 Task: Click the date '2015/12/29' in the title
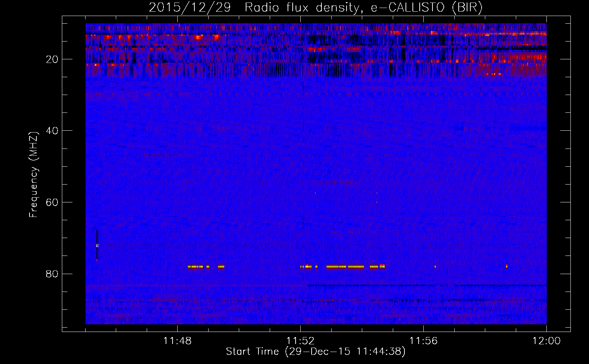click(190, 7)
